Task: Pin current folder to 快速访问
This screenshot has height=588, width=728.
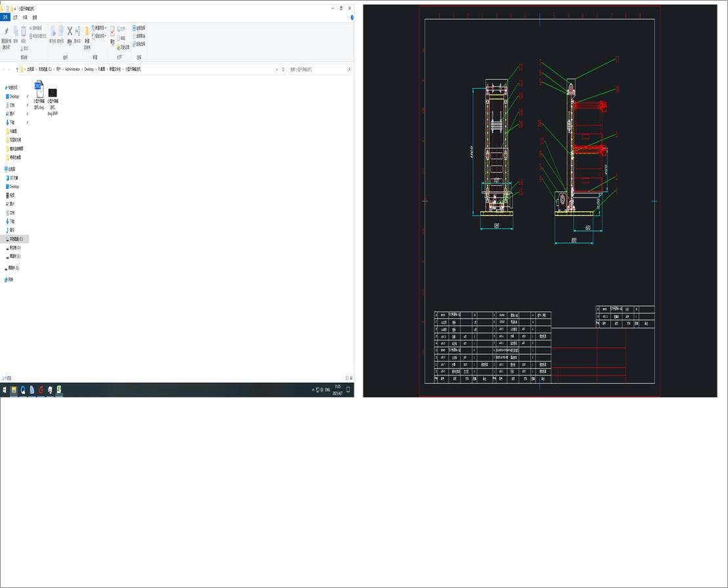Action: point(7,33)
